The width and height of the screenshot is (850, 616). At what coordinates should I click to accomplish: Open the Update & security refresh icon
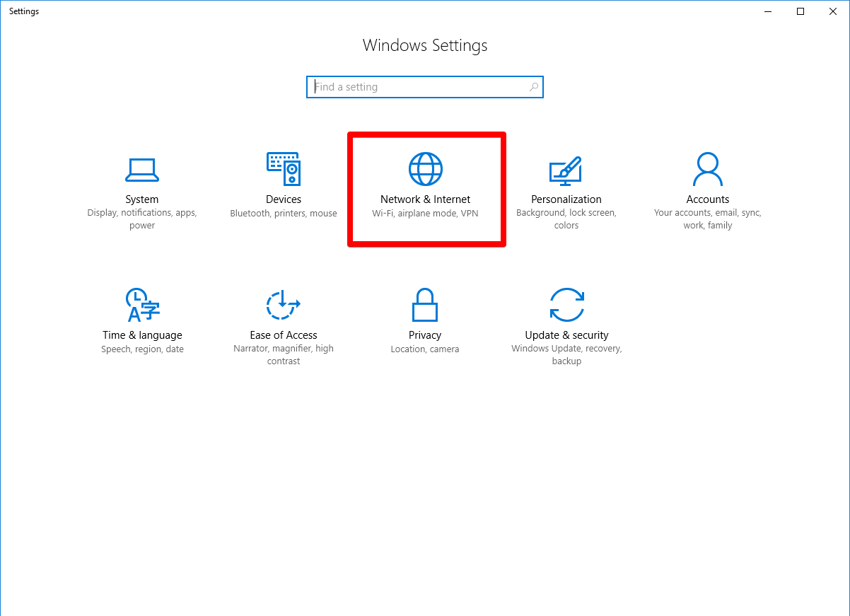(566, 305)
